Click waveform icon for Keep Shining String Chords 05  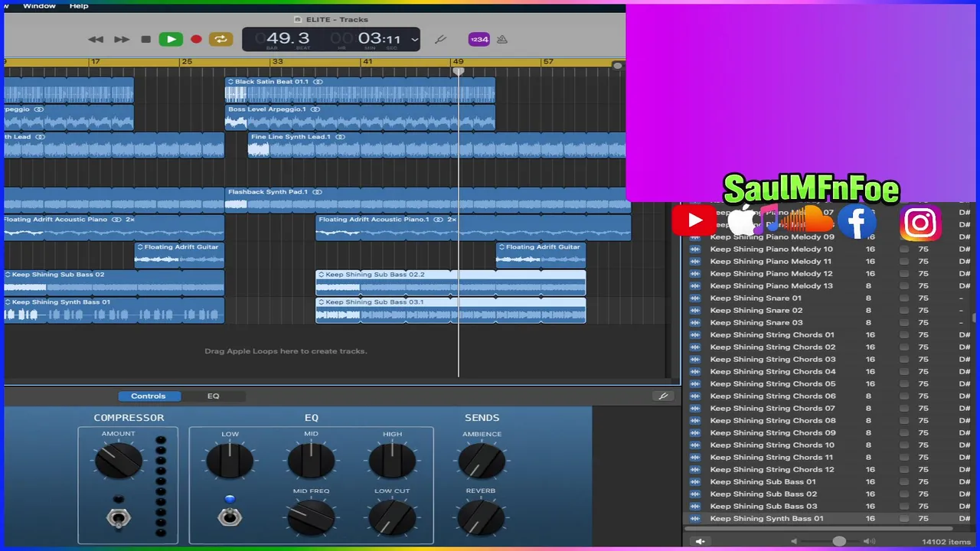(695, 383)
